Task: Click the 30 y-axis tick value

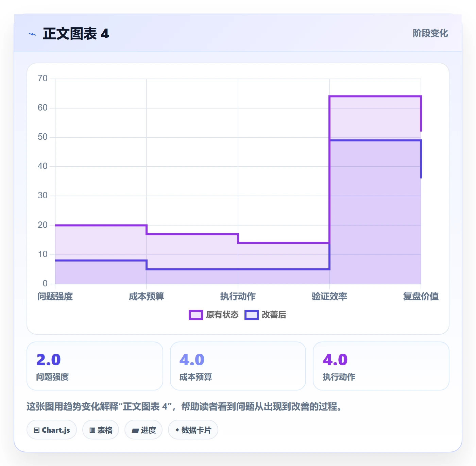Action: 42,196
